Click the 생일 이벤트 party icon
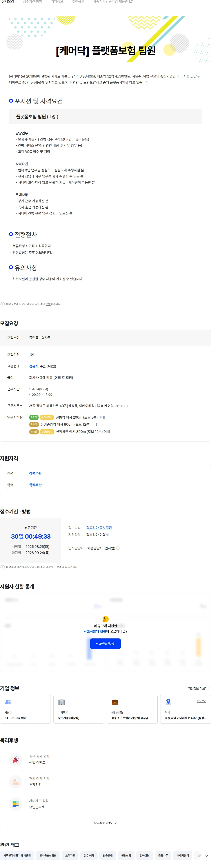 click(x=15, y=760)
